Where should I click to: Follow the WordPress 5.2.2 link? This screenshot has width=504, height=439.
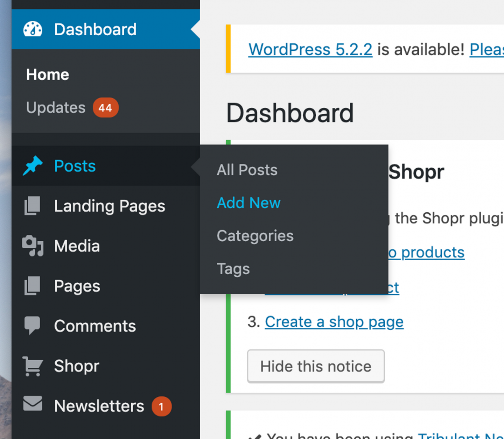(x=310, y=49)
